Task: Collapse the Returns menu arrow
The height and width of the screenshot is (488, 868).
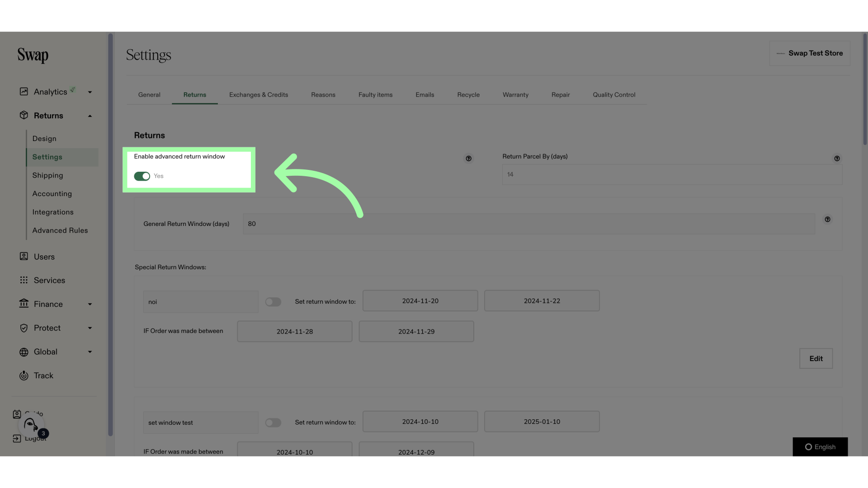Action: click(90, 116)
